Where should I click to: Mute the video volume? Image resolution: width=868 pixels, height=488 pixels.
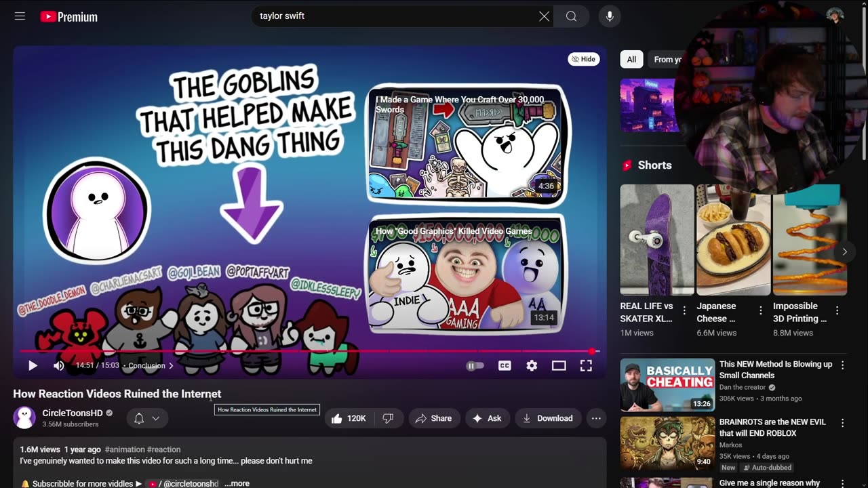point(59,365)
